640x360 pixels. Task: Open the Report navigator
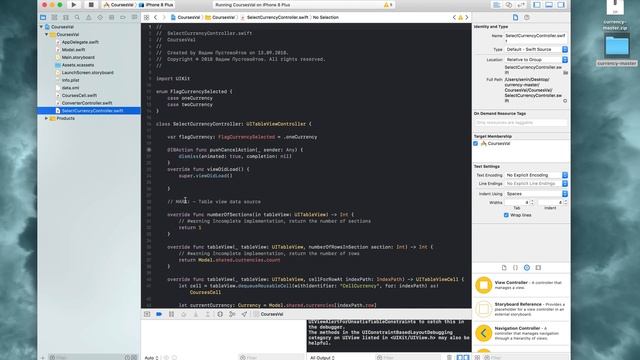coord(134,18)
